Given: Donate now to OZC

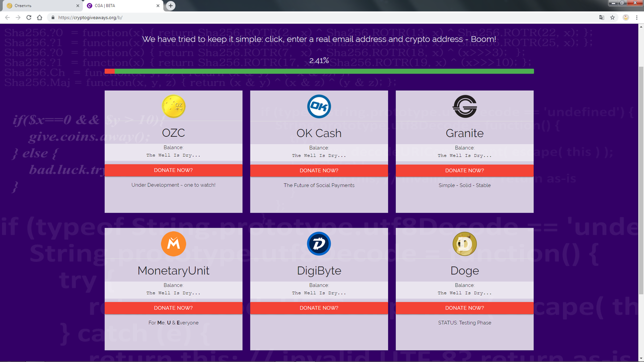Looking at the screenshot, I should [174, 170].
